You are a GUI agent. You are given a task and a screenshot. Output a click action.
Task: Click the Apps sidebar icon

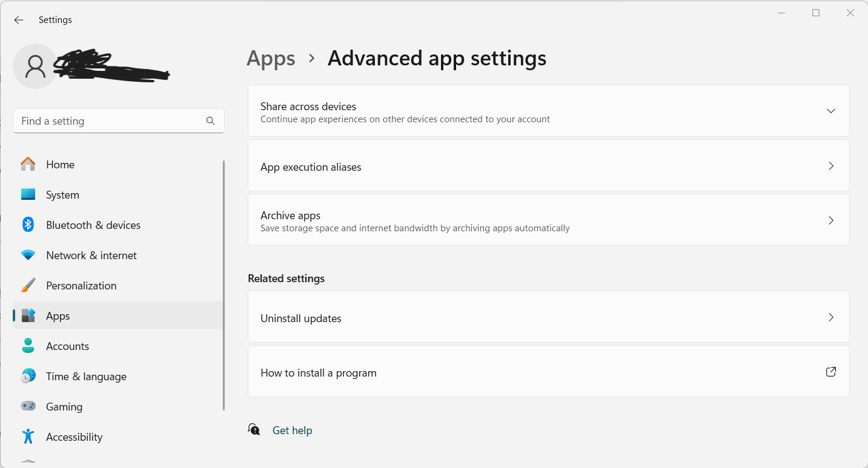[x=28, y=315]
